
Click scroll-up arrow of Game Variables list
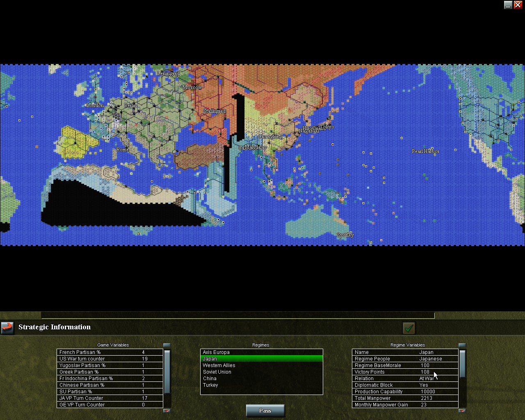(167, 346)
